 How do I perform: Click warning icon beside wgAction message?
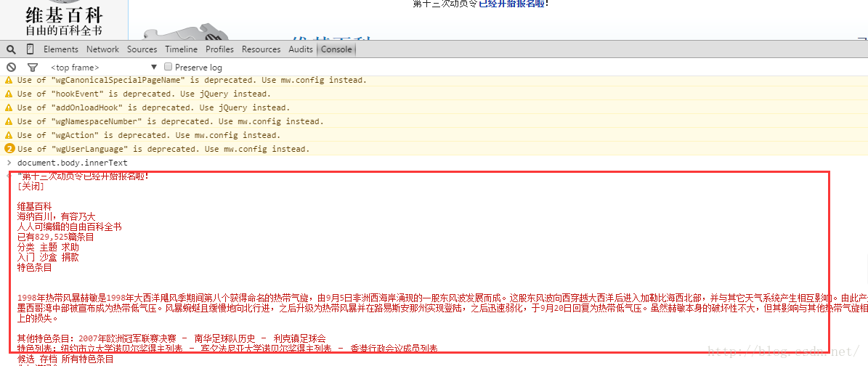[8, 136]
